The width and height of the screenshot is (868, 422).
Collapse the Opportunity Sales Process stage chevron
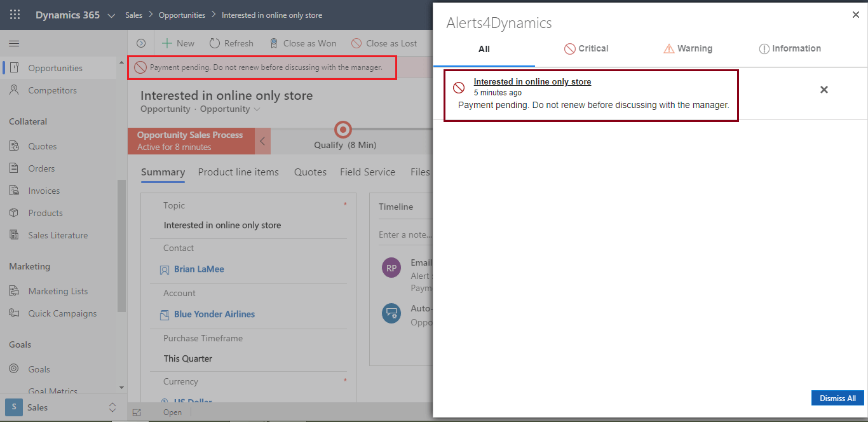click(262, 140)
